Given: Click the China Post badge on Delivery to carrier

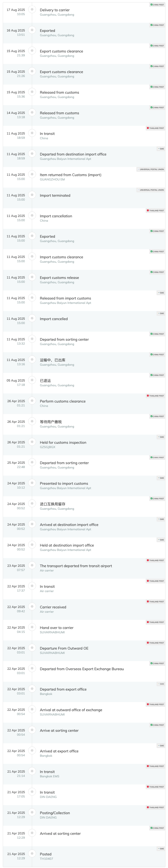Looking at the screenshot, I should coord(157,5).
